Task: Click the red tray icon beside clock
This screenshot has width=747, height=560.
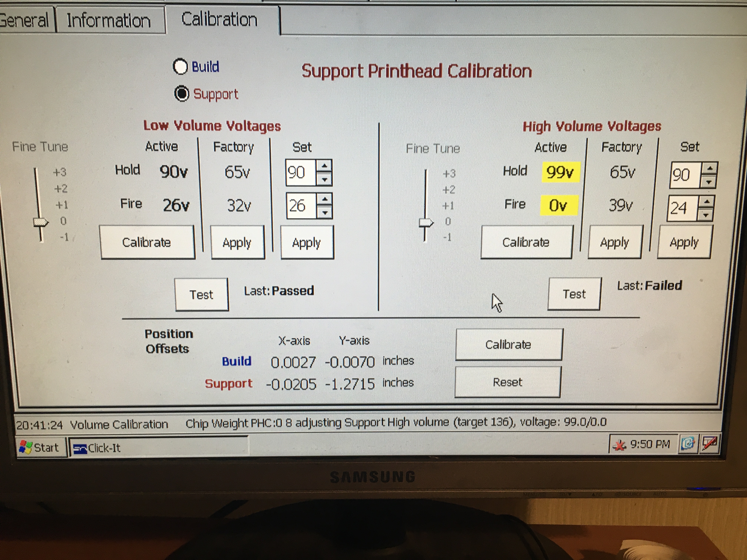Action: click(619, 445)
